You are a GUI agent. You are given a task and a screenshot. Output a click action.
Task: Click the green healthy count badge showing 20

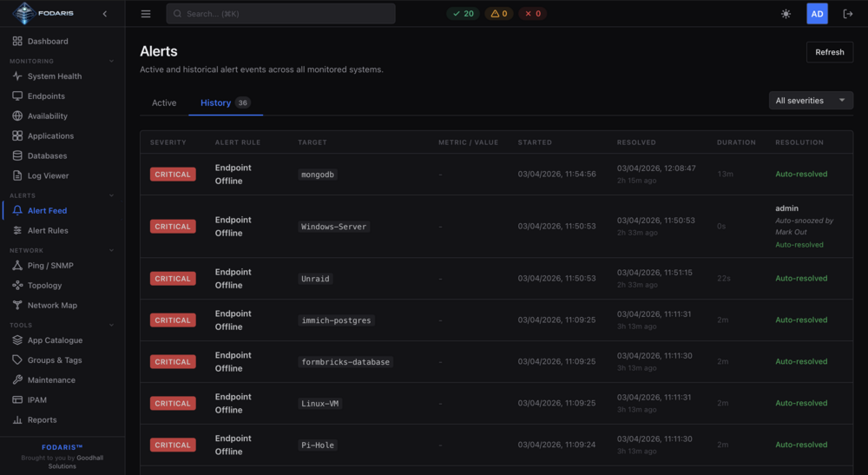point(463,14)
